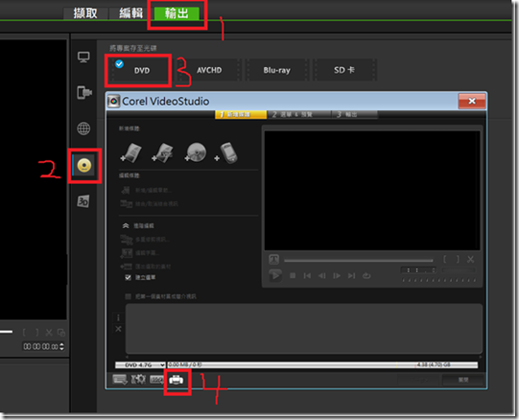Click the import from mobile device icon
The height and width of the screenshot is (420, 519).
click(226, 152)
